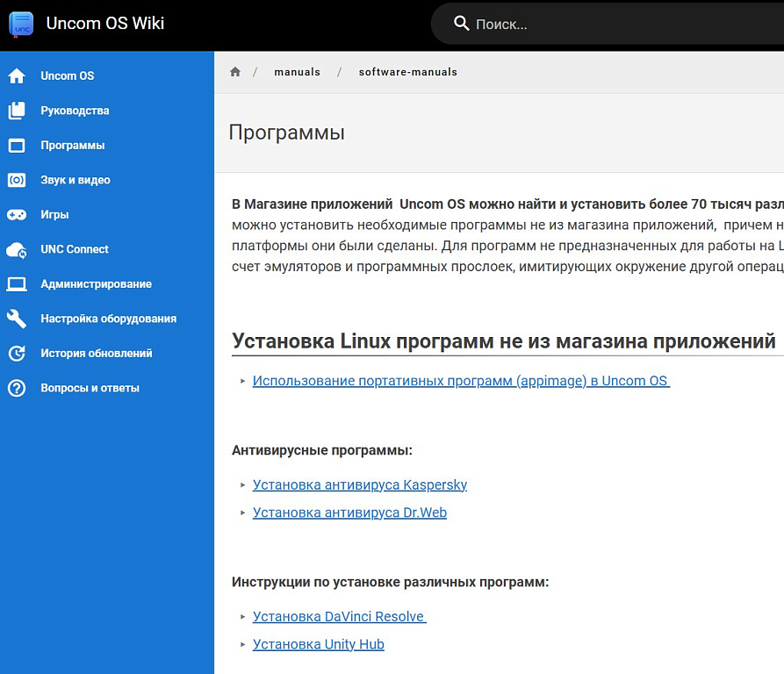The width and height of the screenshot is (784, 674).
Task: Go to software-manuals breadcrumb
Action: 407,72
